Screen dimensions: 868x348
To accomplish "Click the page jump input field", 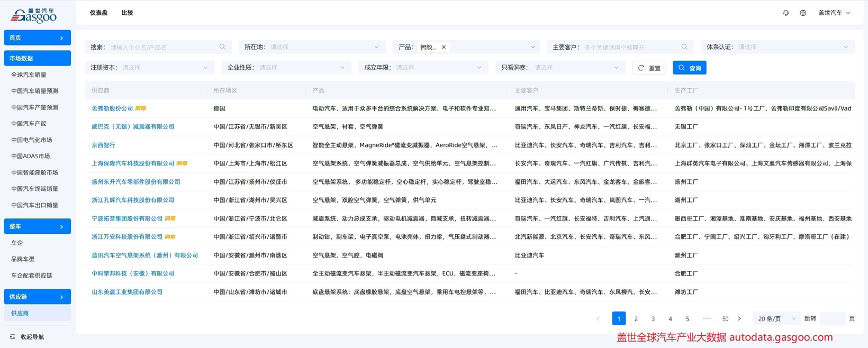I will (x=832, y=318).
